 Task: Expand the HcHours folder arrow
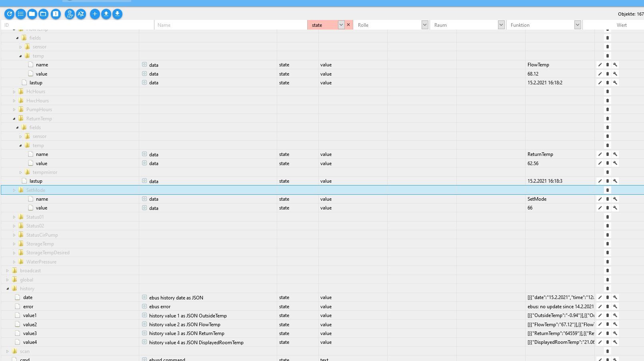14,92
